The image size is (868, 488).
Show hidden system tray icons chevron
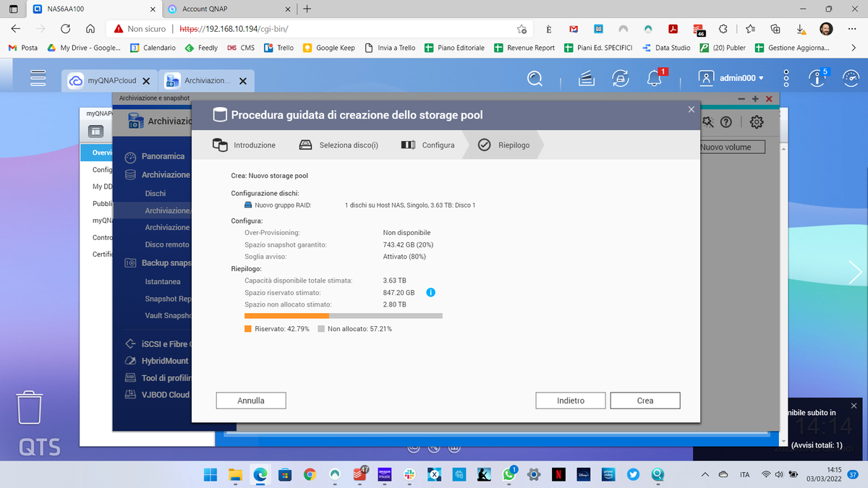click(705, 474)
